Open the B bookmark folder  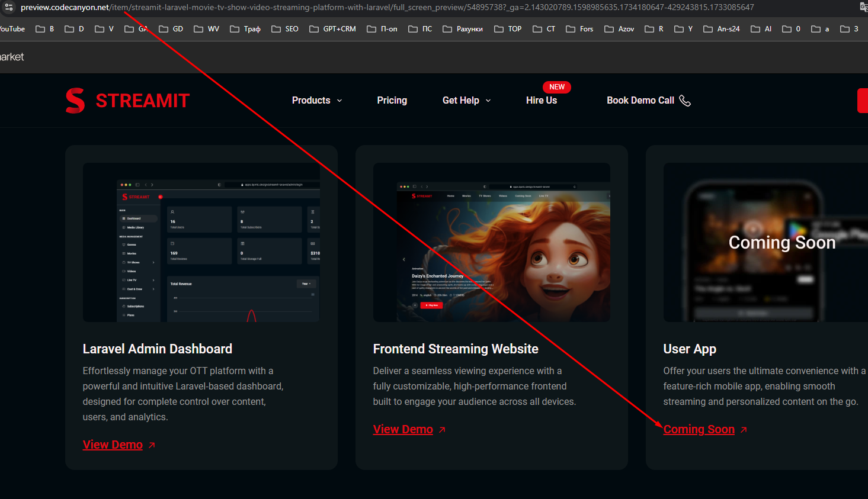click(x=45, y=28)
